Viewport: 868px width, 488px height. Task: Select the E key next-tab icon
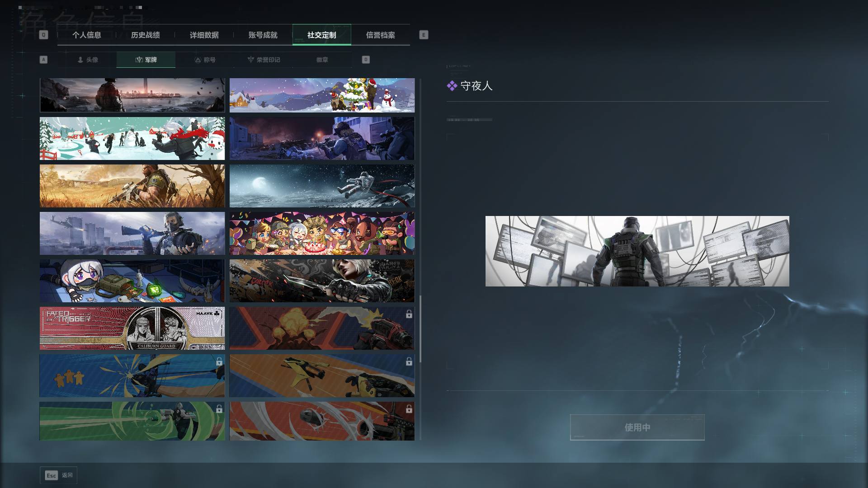[424, 35]
